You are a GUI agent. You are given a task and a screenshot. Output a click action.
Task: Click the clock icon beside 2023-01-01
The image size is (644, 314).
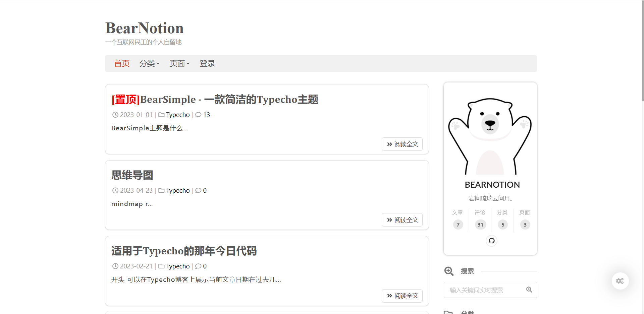click(115, 115)
